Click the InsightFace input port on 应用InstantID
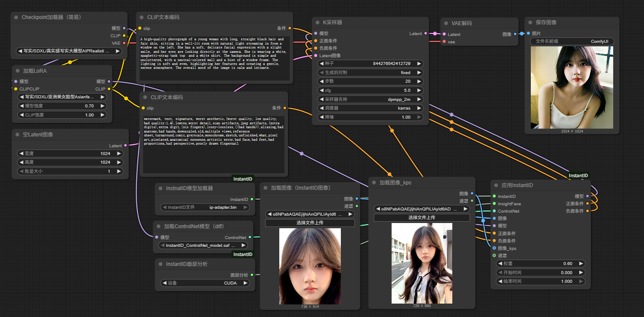Image resolution: width=644 pixels, height=317 pixels. point(494,204)
